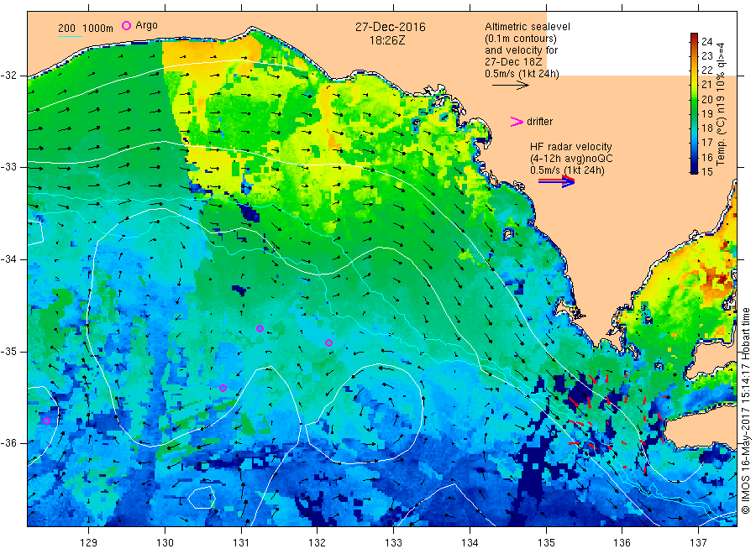
Task: Click the "HF radar velocity" heading
Action: (x=571, y=146)
